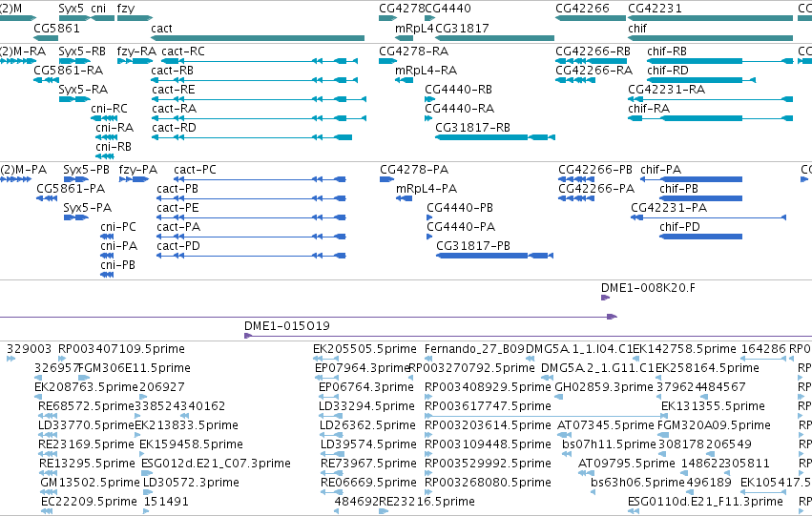Open the DME1-015019 feature label

(287, 326)
